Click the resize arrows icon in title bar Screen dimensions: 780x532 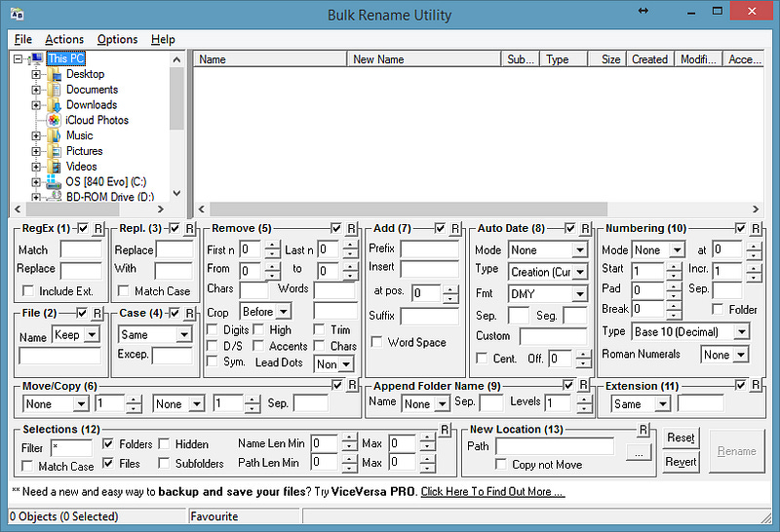(643, 11)
